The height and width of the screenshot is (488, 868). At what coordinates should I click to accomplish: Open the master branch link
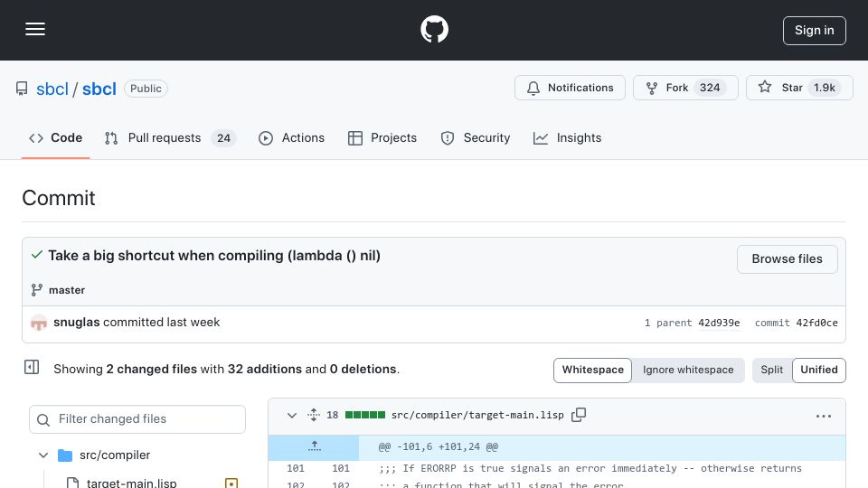(66, 290)
